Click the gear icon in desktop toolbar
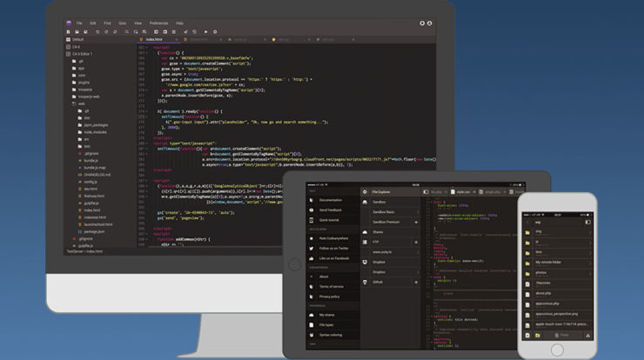The image size is (644, 360). (215, 31)
